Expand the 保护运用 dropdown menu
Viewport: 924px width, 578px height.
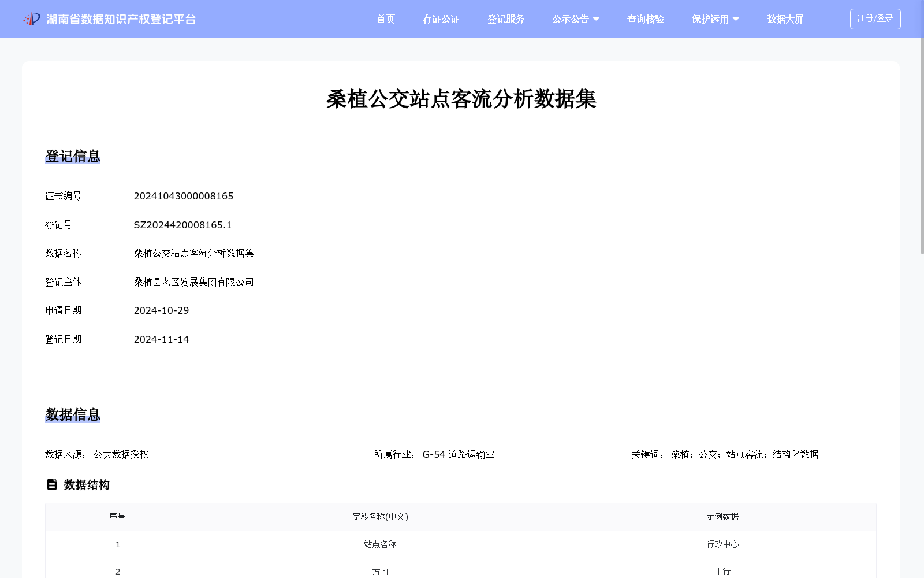(x=716, y=19)
